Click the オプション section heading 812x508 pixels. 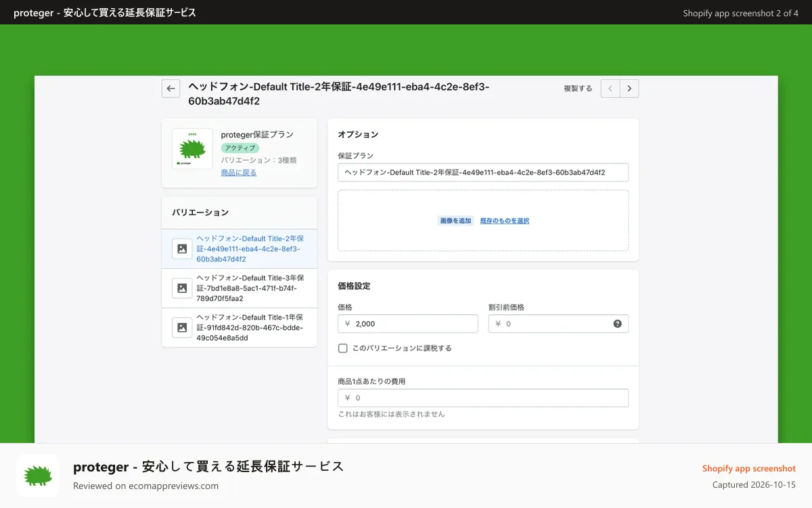[358, 135]
